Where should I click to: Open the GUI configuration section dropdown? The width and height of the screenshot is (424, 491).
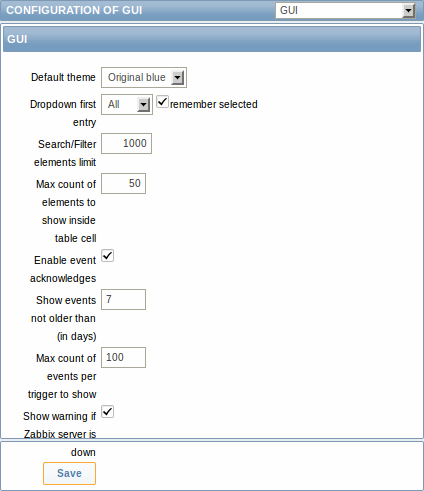click(345, 10)
